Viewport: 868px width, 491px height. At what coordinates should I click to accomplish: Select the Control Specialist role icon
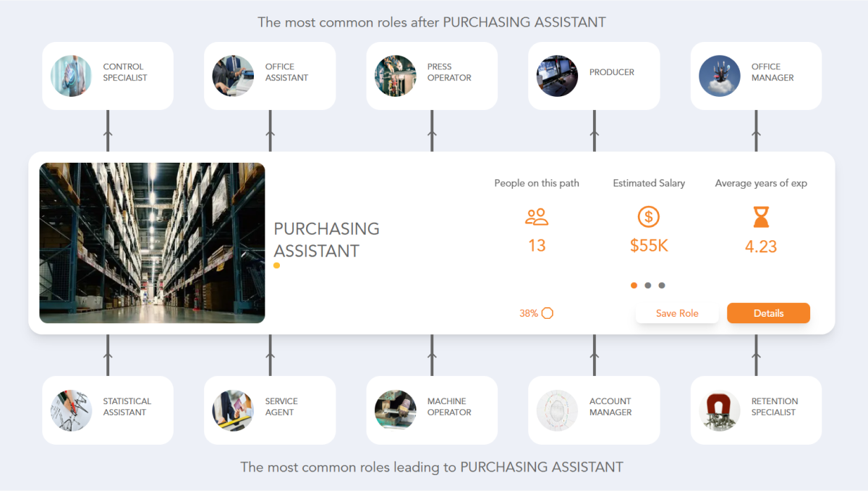[x=71, y=75]
